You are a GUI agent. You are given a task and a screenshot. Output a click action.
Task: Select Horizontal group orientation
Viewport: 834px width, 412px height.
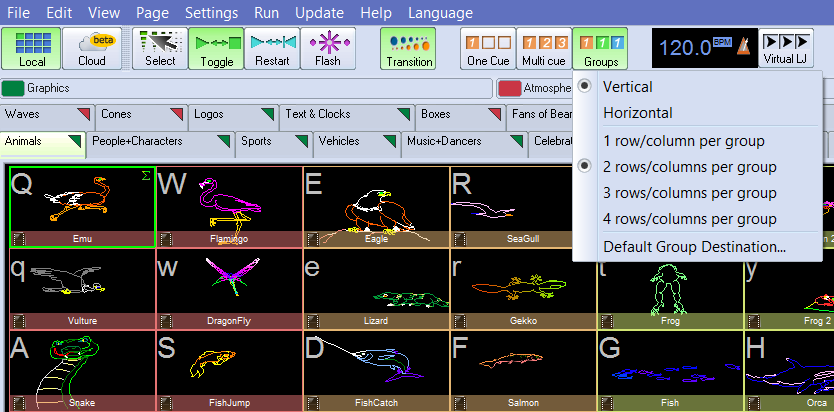tap(638, 113)
